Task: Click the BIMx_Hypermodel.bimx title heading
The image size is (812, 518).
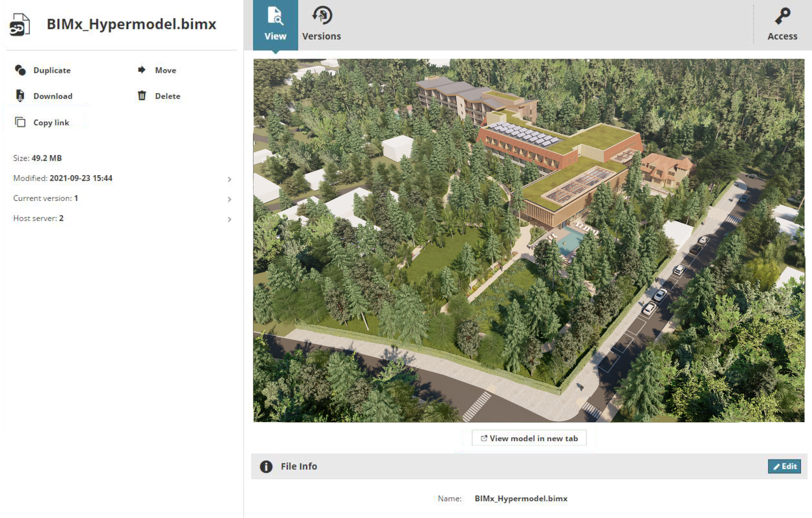Action: click(x=131, y=24)
